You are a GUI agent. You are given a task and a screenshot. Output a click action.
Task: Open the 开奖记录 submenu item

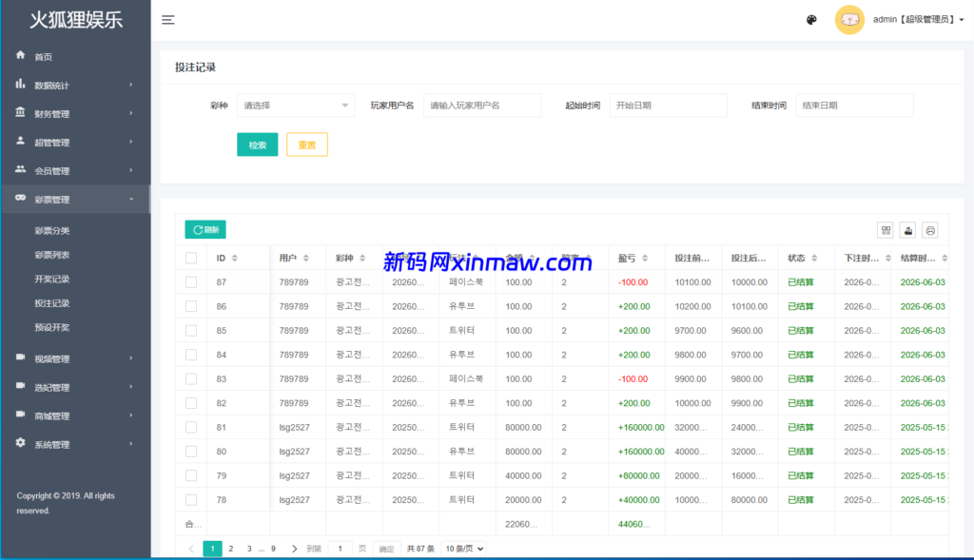coord(52,279)
